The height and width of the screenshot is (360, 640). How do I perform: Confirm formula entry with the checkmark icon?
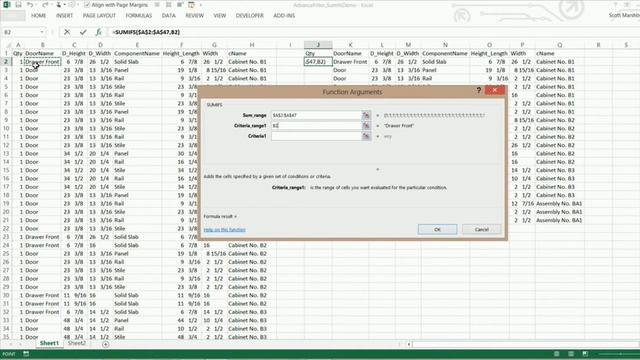coord(83,32)
